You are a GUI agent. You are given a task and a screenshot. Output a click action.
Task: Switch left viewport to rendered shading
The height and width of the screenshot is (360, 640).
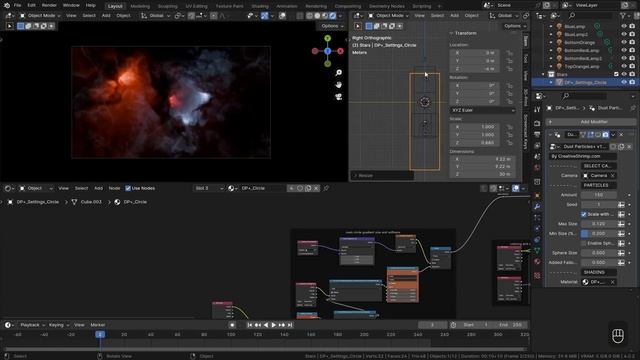coord(332,16)
